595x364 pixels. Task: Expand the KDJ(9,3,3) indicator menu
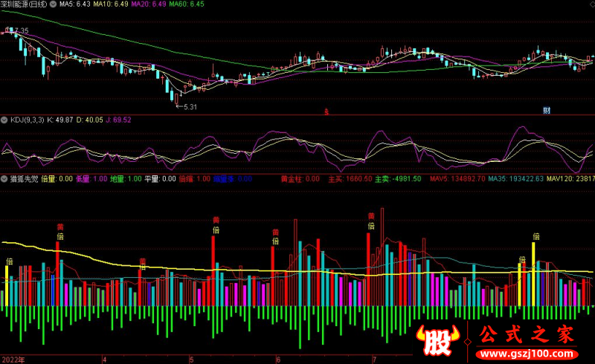pos(4,120)
